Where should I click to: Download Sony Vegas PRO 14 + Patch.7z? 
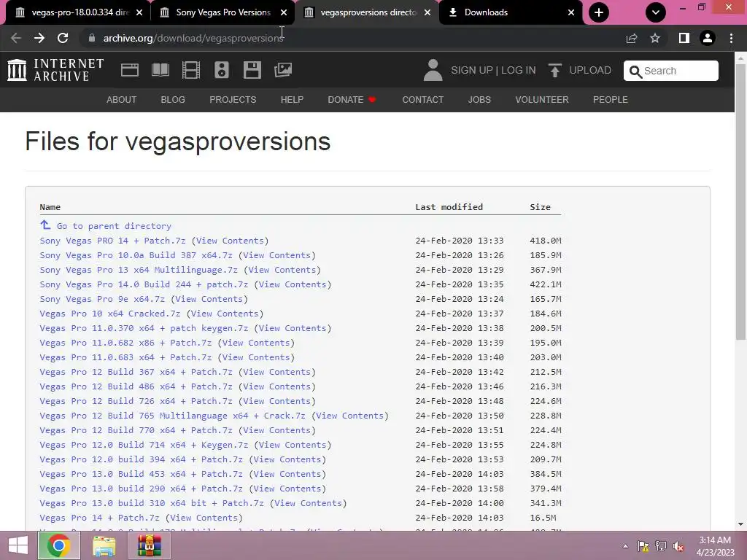pos(112,241)
